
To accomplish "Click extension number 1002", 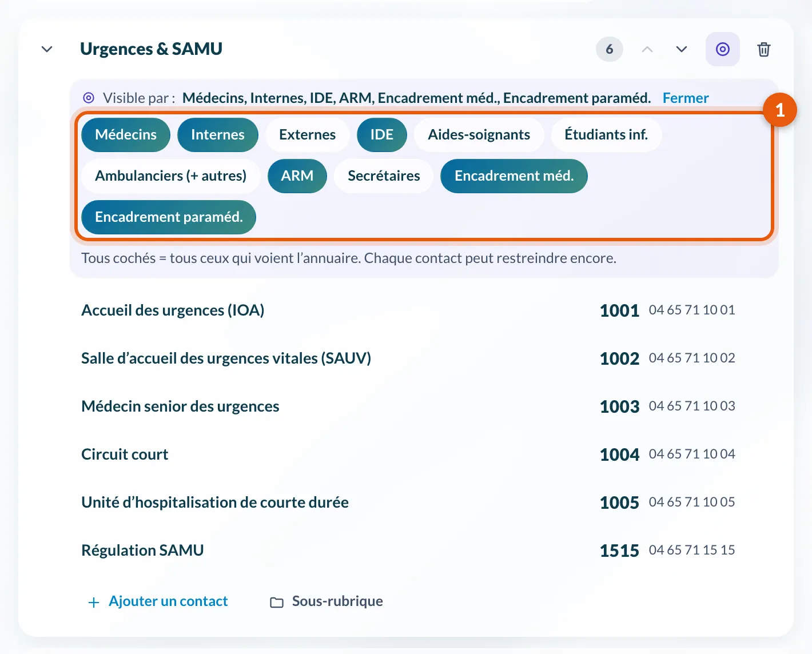I will point(619,358).
